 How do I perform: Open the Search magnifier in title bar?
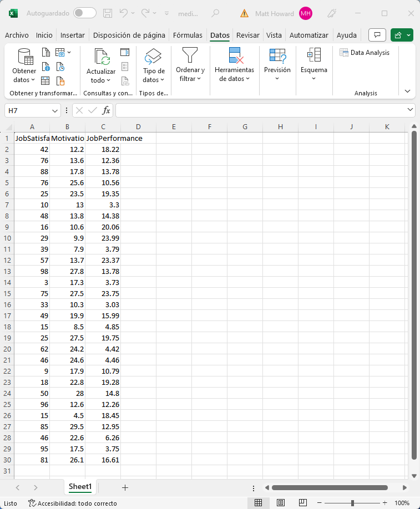pyautogui.click(x=215, y=13)
